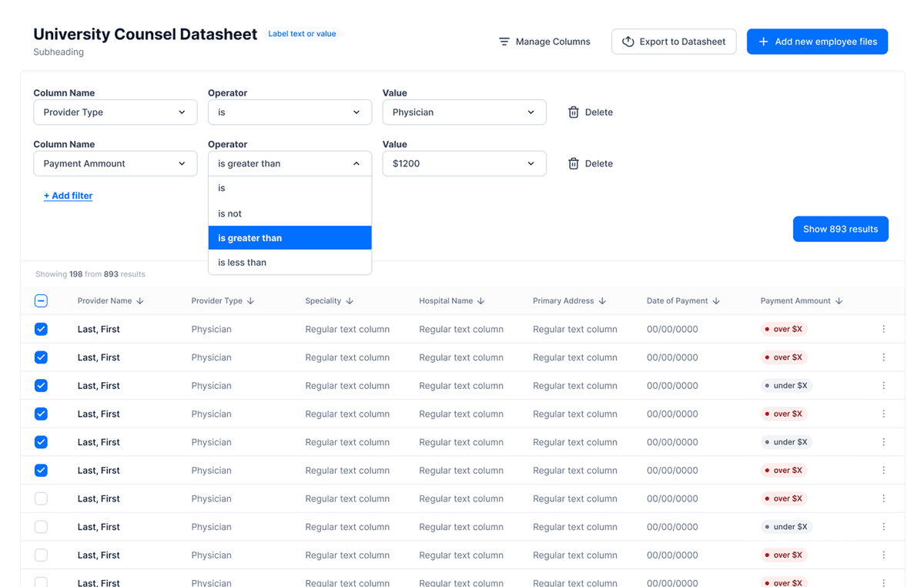Screen dimensions: 924x587
Task: Sort by Hospital Name arrow icon
Action: (480, 301)
